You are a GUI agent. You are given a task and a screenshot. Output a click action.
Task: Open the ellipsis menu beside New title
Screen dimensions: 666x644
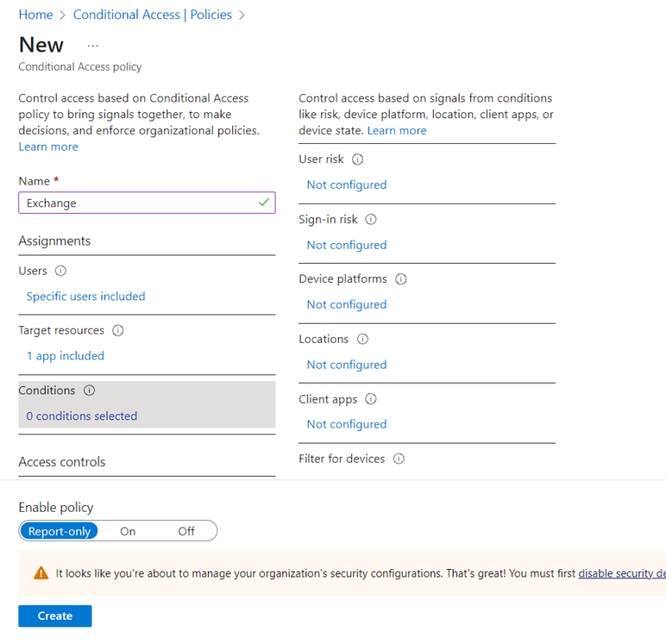[93, 45]
